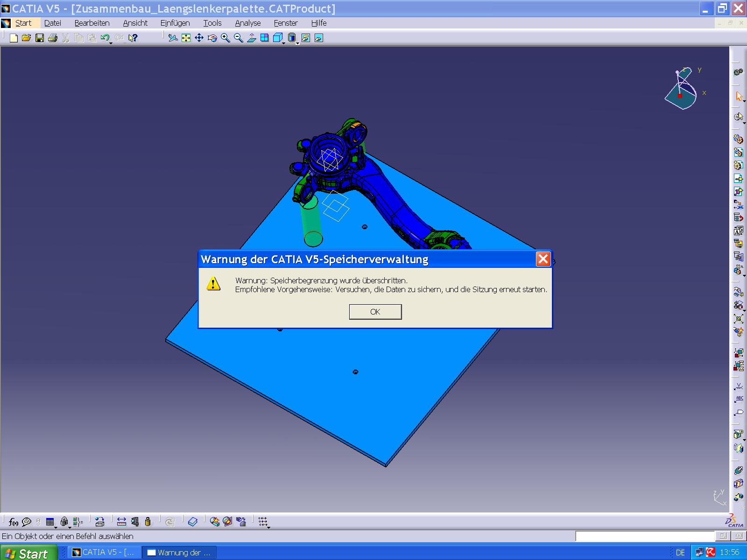The height and width of the screenshot is (560, 747).
Task: Open the Analyse menu
Action: point(248,23)
